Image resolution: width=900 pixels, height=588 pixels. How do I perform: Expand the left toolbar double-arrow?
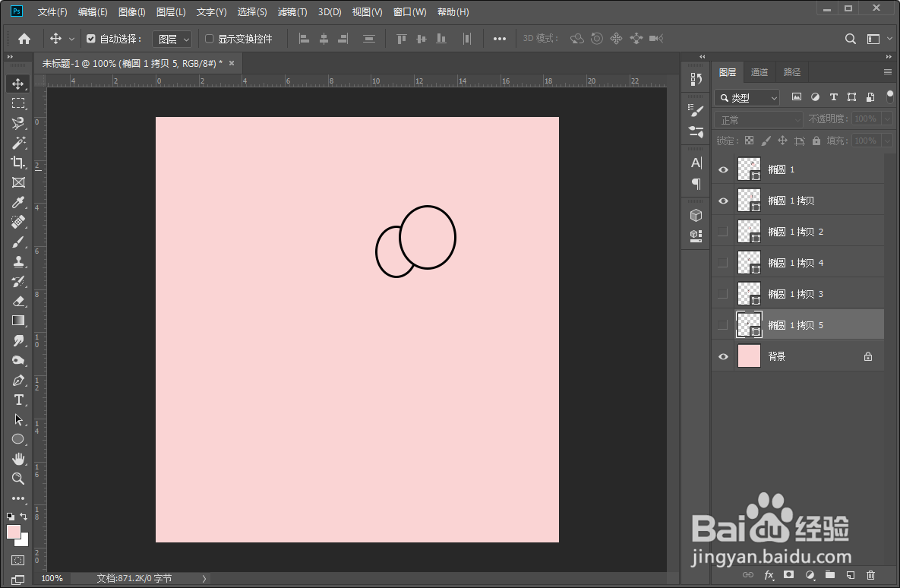tap(10, 57)
